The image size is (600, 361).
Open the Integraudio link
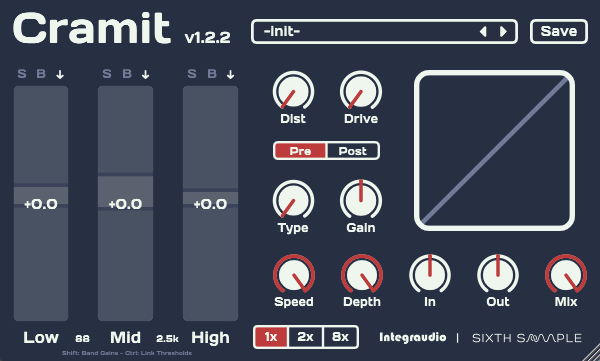[x=412, y=337]
